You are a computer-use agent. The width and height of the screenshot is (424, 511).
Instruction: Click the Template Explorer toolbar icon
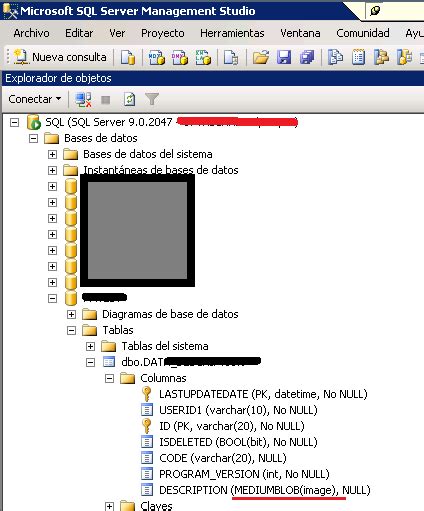(x=405, y=57)
